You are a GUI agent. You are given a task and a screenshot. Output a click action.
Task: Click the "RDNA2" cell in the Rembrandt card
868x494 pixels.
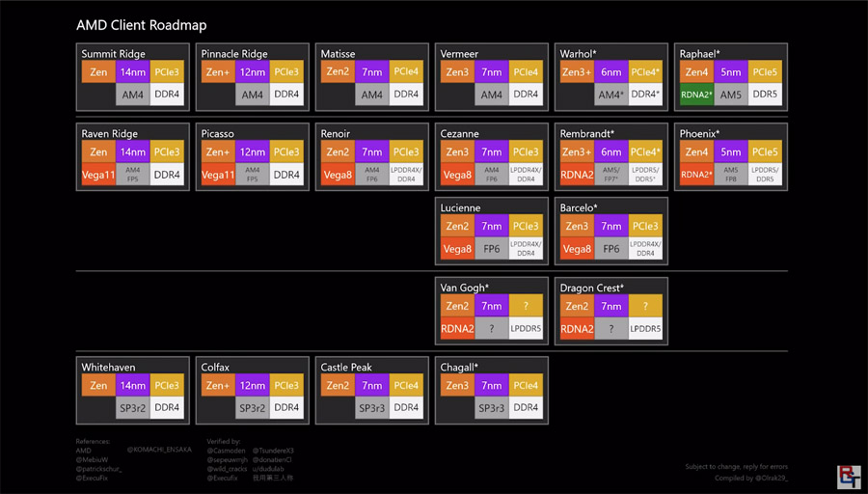[577, 175]
